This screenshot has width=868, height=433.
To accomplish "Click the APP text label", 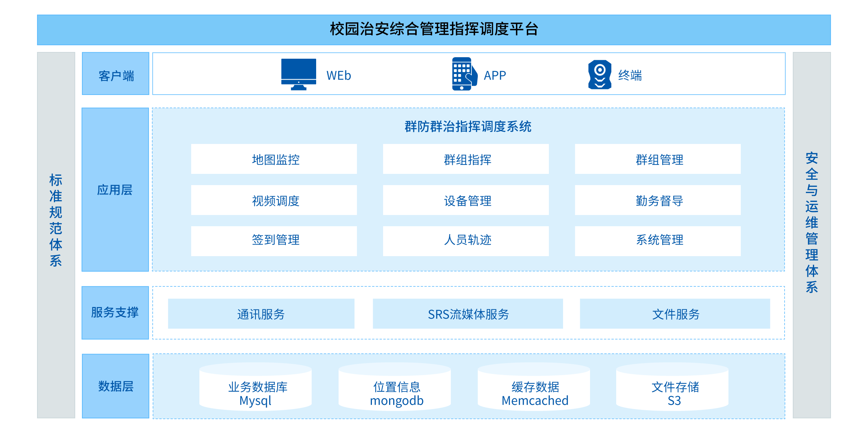I will click(495, 76).
